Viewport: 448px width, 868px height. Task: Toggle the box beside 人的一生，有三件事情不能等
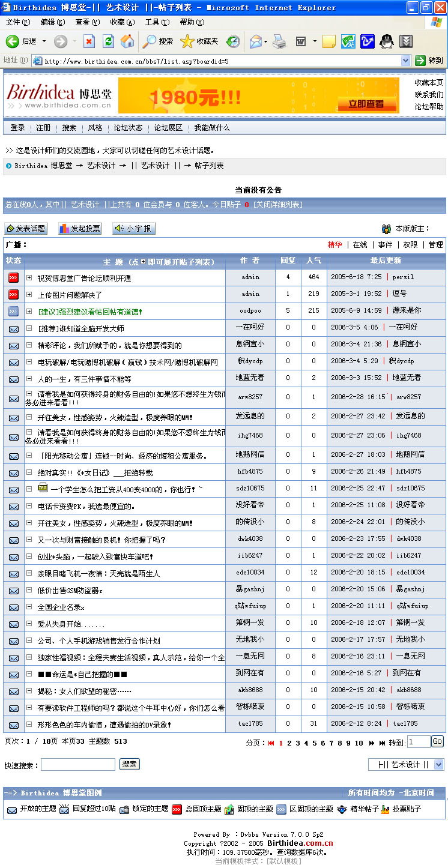point(29,378)
